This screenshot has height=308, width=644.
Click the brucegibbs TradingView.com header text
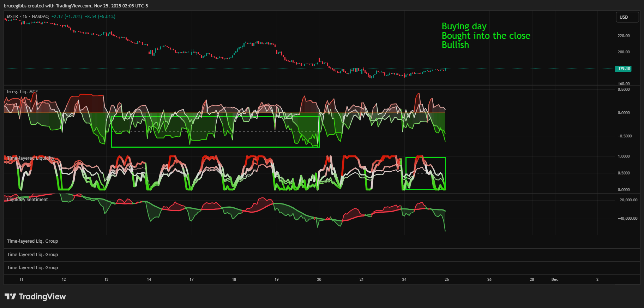point(76,6)
